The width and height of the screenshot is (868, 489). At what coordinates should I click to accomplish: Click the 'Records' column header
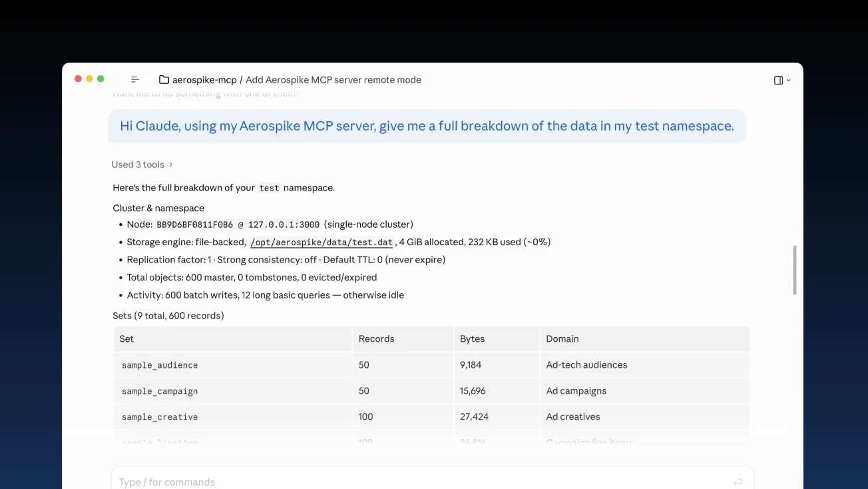click(x=376, y=338)
